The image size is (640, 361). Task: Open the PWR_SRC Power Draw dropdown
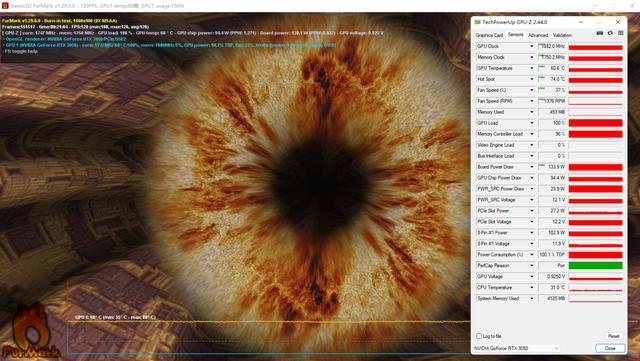531,189
